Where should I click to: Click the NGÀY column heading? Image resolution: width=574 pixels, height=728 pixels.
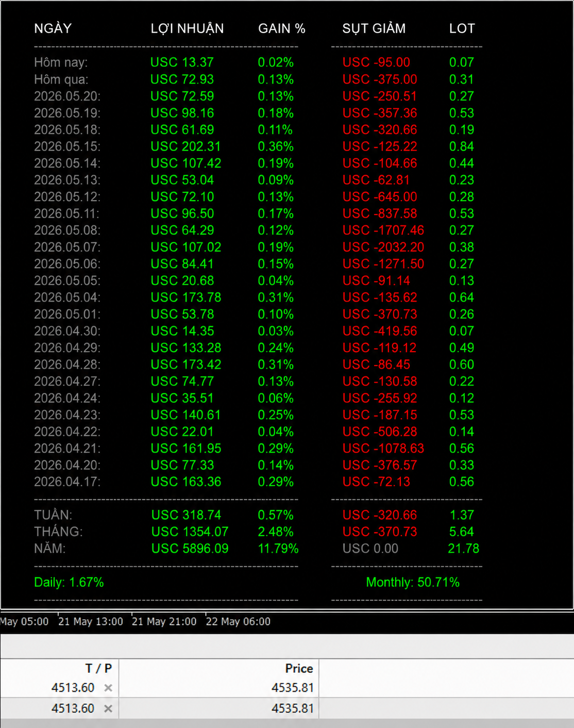coord(53,28)
